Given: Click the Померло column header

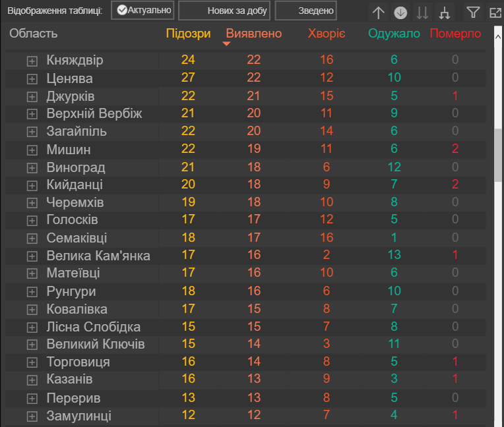Looking at the screenshot, I should (x=455, y=34).
